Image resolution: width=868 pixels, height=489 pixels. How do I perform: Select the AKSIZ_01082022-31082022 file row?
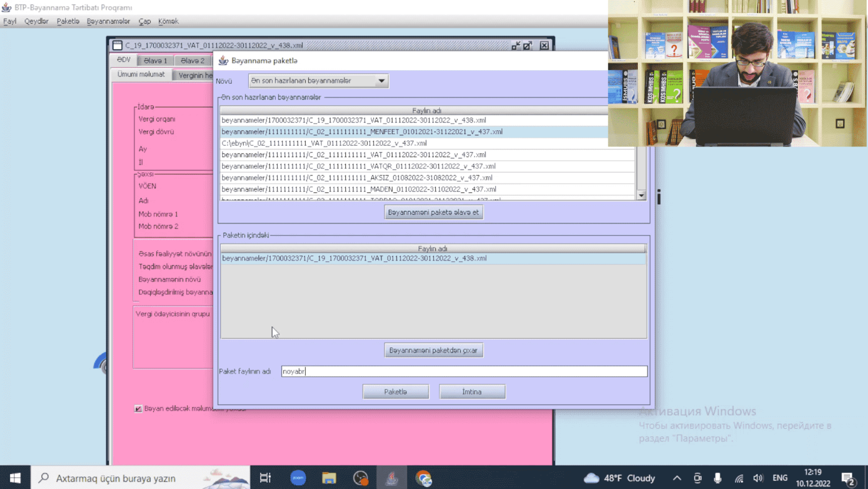click(427, 177)
